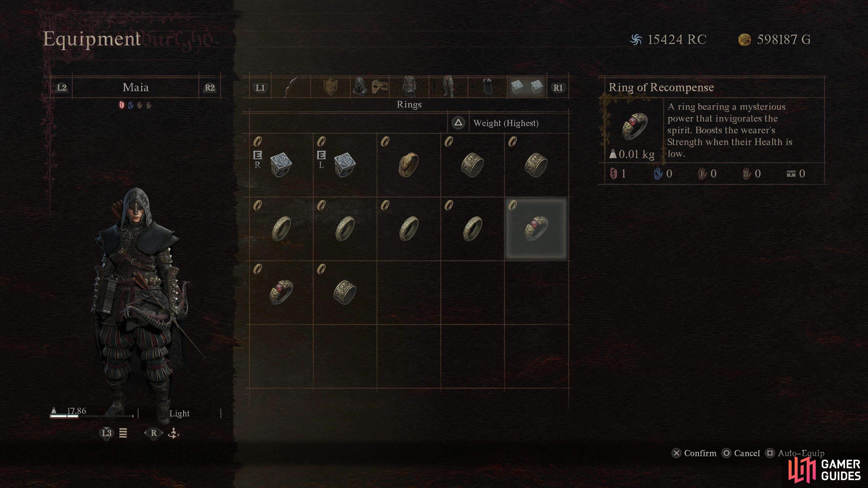
Task: Open the cloak category icon
Action: pos(488,87)
